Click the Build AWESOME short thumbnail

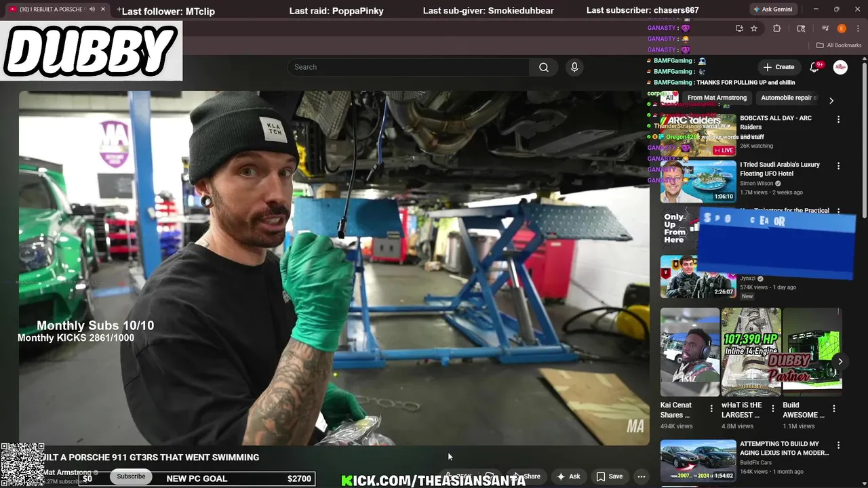point(812,352)
